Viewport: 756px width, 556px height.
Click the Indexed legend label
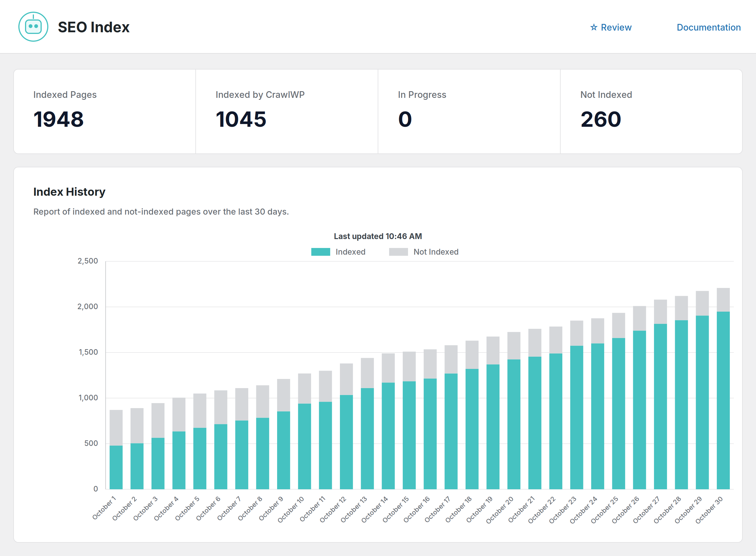(x=350, y=252)
